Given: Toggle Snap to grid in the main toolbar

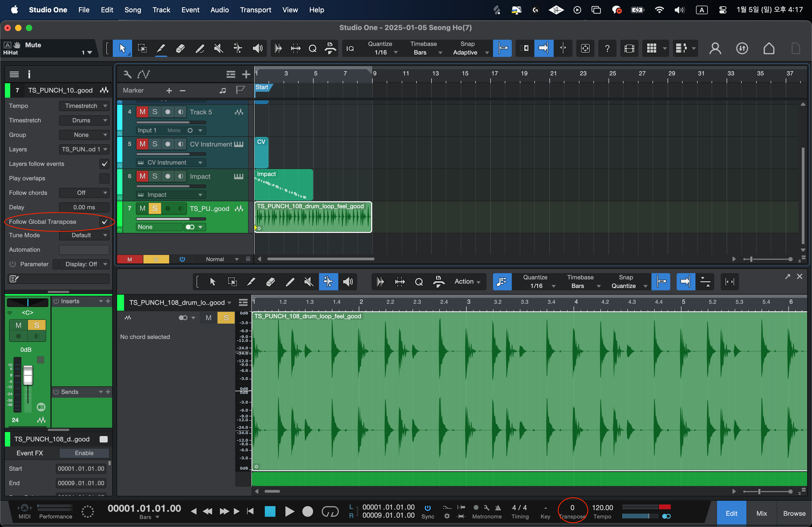Looking at the screenshot, I should [x=502, y=48].
